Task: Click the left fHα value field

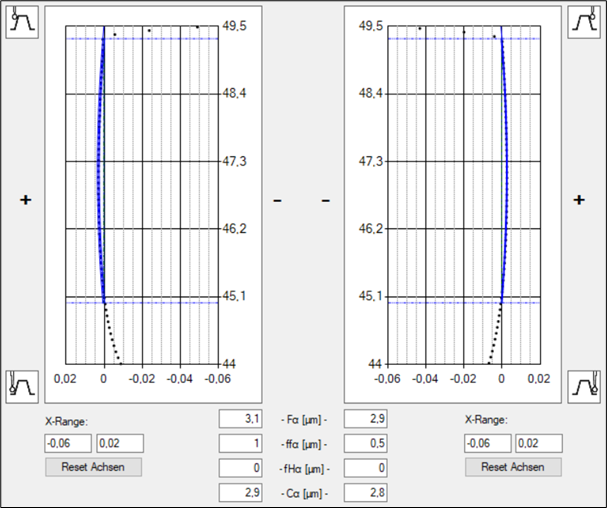Action: pos(240,467)
